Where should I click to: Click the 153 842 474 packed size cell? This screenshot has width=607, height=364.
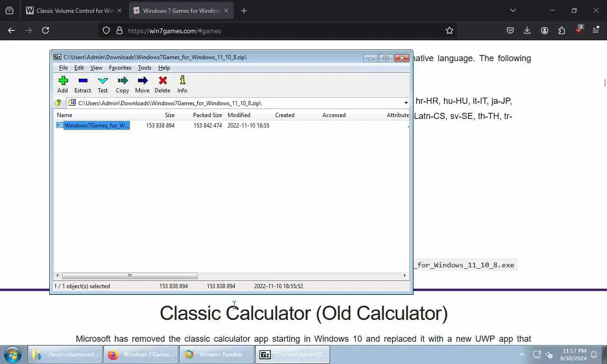pyautogui.click(x=208, y=126)
